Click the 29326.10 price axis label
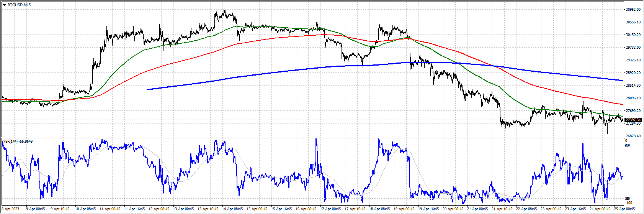 tap(633, 60)
